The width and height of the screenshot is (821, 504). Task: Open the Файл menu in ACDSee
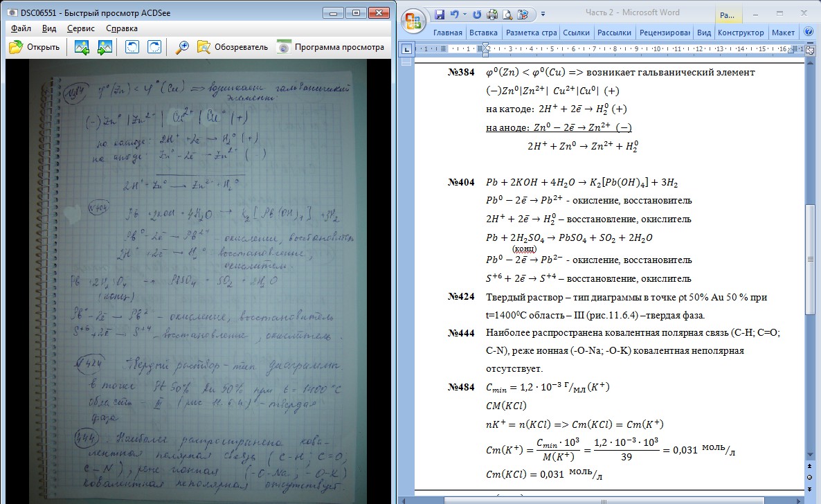(x=21, y=28)
